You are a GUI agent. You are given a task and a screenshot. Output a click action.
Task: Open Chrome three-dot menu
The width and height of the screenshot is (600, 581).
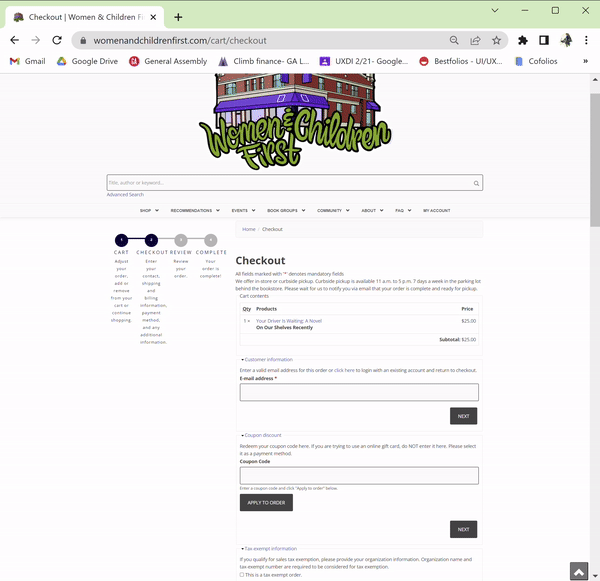coord(586,40)
